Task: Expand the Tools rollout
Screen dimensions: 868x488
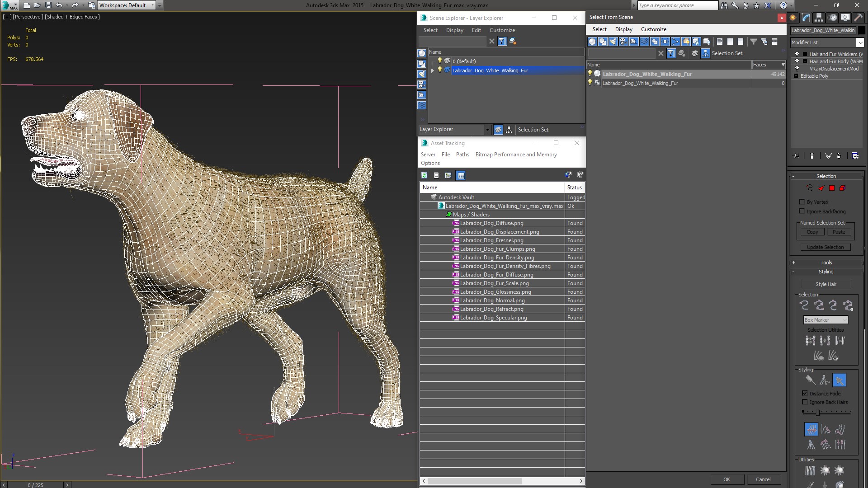Action: (x=826, y=263)
